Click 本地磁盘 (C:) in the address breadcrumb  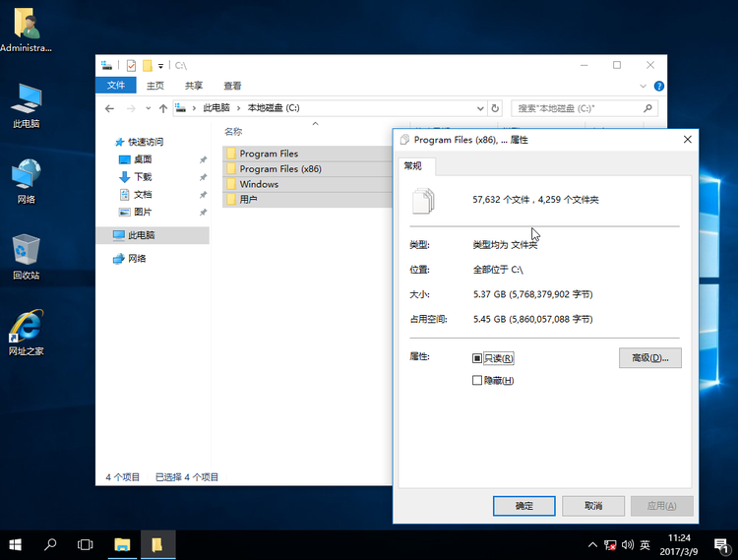tap(274, 107)
